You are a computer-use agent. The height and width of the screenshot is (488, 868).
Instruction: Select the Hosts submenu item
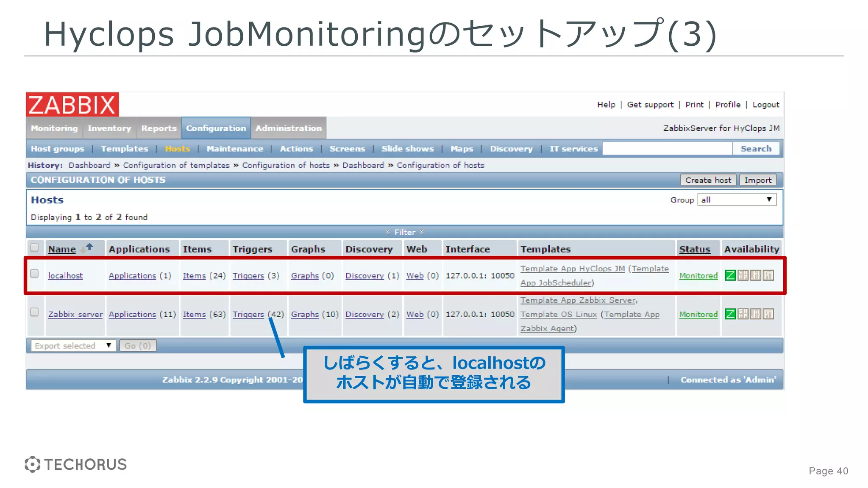(178, 149)
